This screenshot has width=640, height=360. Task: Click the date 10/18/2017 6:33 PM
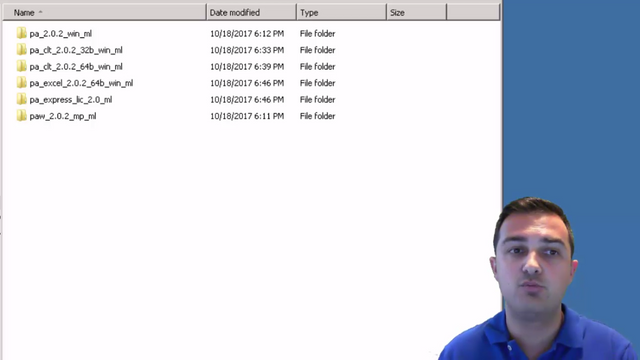pos(247,50)
